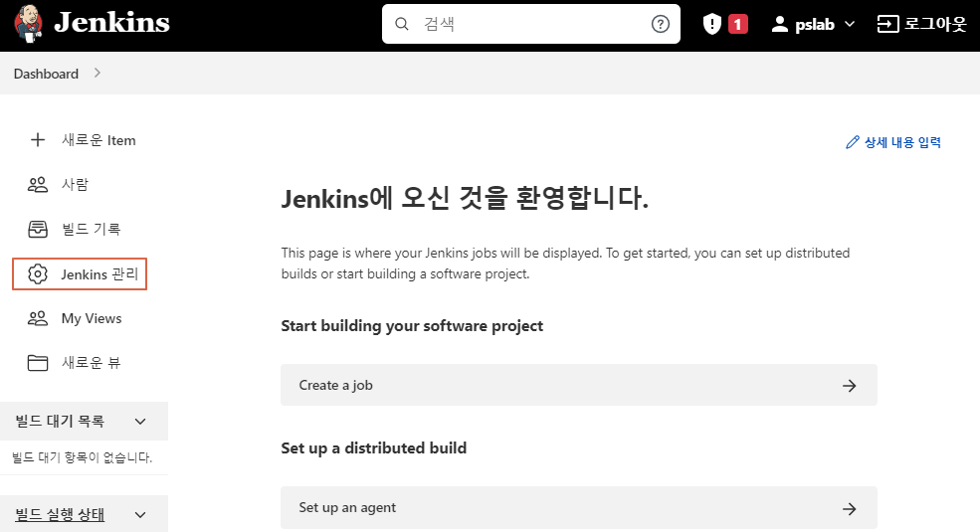This screenshot has width=980, height=532.
Task: Click the pencil icon for 상세 내용 입력
Action: pyautogui.click(x=853, y=142)
